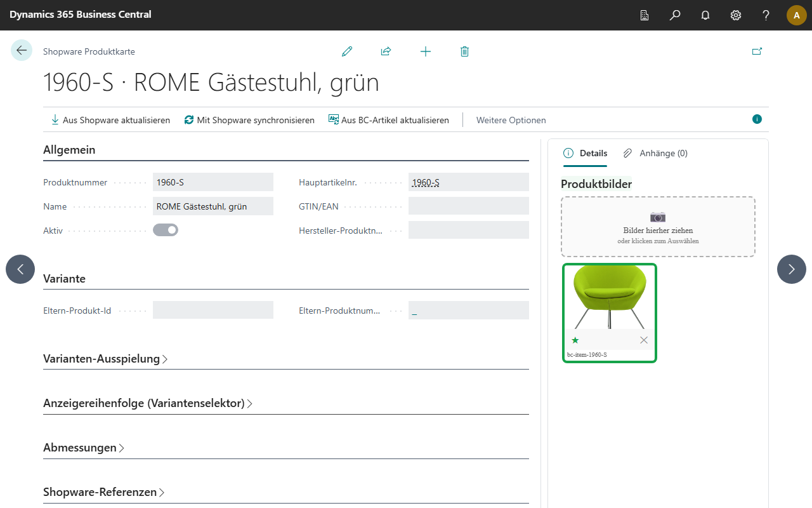The height and width of the screenshot is (508, 812).
Task: Open user account avatar A
Action: pyautogui.click(x=797, y=15)
